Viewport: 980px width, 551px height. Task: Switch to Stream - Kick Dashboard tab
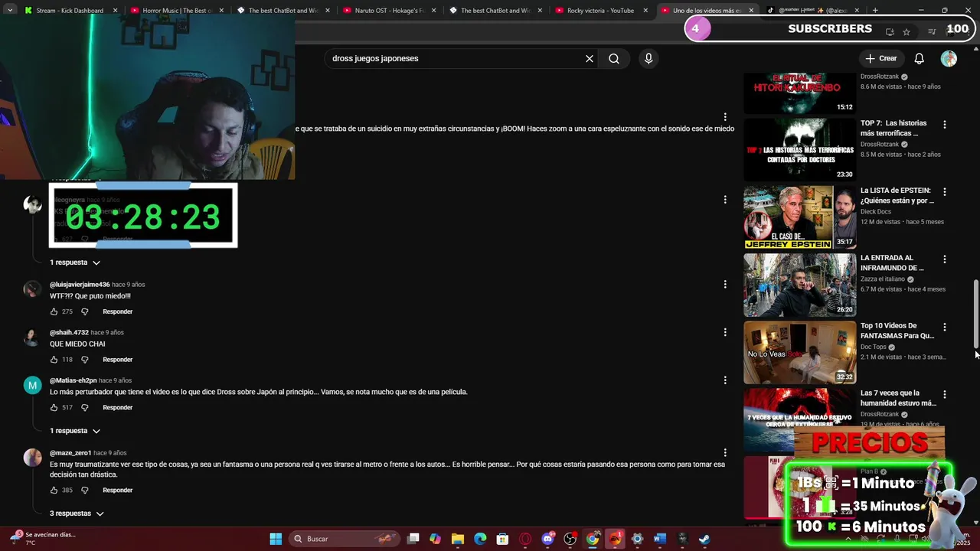pyautogui.click(x=70, y=11)
